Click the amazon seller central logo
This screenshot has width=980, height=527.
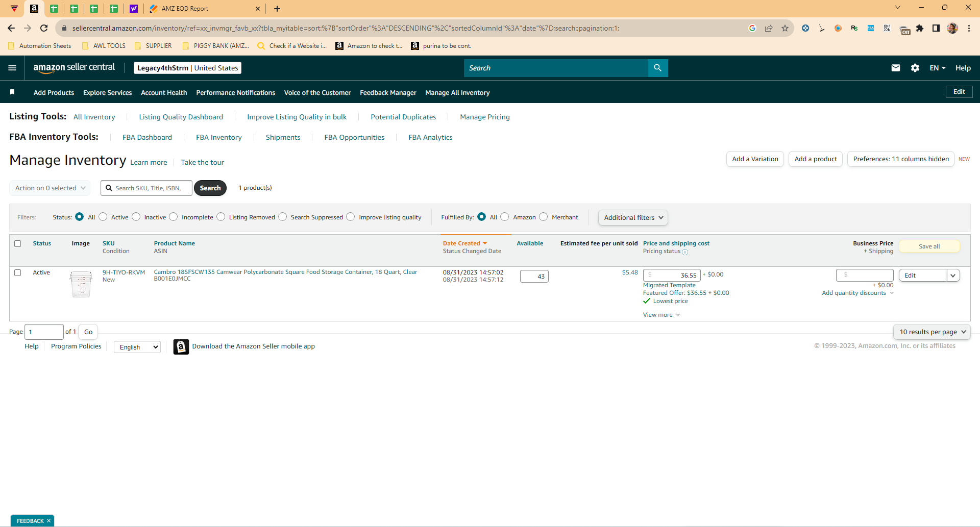click(x=74, y=68)
